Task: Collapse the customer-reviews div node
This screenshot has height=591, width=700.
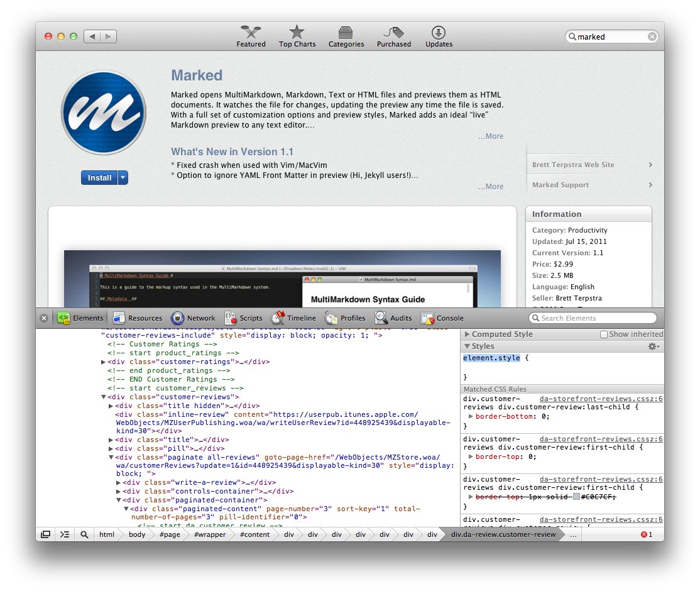Action: (104, 397)
